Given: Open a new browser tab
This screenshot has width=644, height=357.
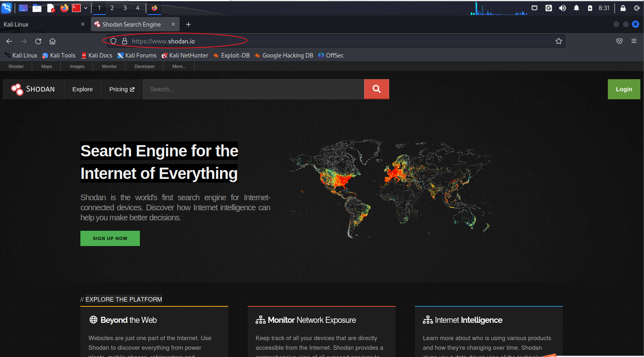Looking at the screenshot, I should [188, 25].
